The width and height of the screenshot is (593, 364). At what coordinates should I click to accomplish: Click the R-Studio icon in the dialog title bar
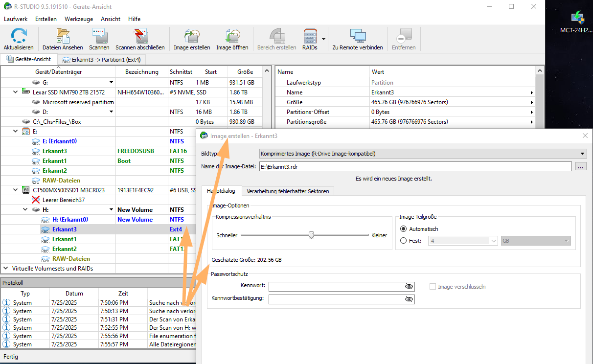204,136
